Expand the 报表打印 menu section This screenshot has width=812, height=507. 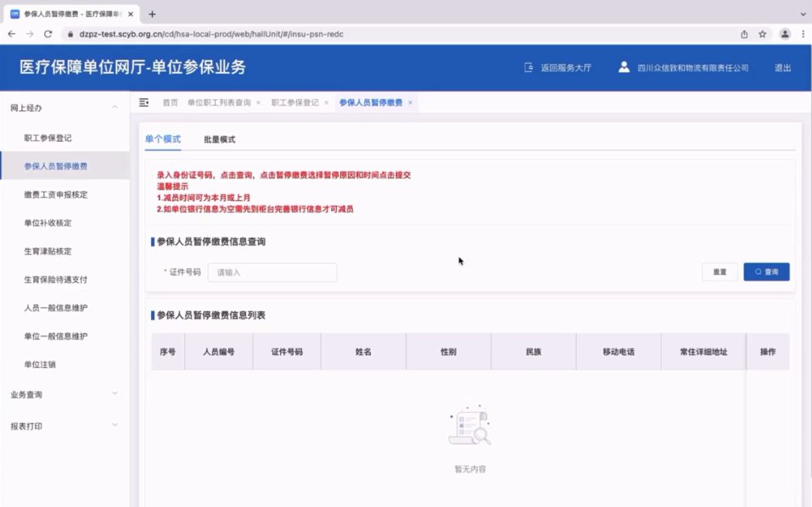[115, 425]
